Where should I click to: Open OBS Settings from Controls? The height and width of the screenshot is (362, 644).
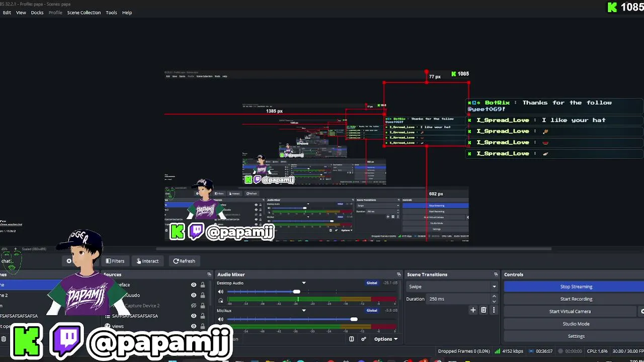(x=576, y=336)
